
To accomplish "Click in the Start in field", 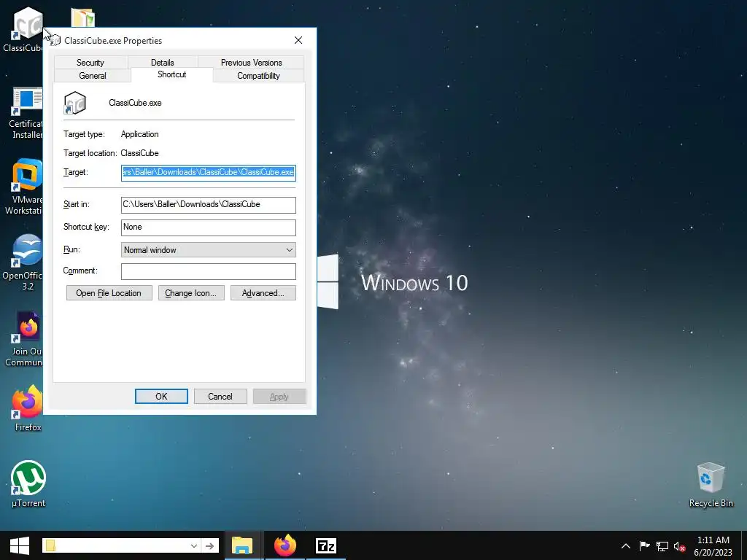I will [x=208, y=205].
